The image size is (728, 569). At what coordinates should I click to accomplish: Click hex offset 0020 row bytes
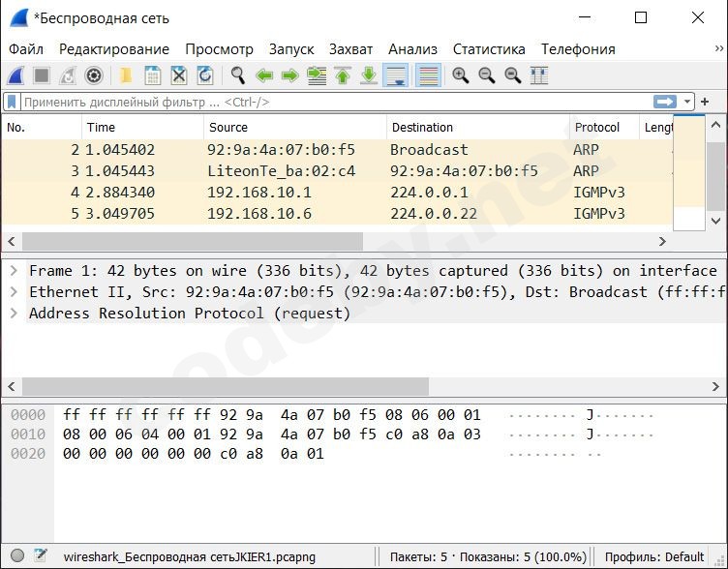click(x=194, y=454)
